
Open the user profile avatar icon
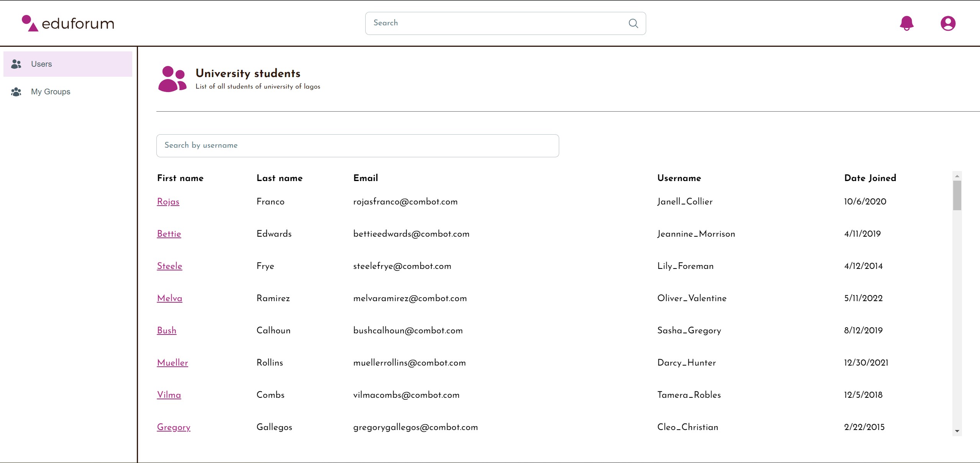pos(948,23)
